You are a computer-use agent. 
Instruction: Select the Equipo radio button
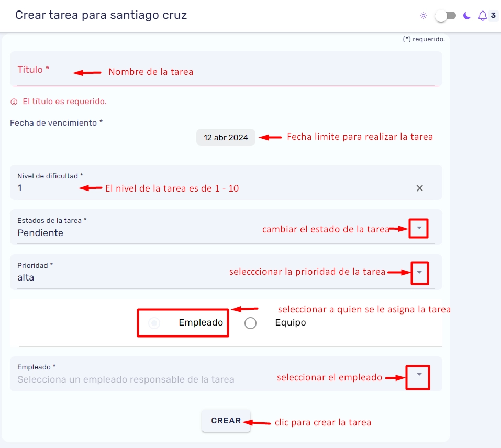250,323
